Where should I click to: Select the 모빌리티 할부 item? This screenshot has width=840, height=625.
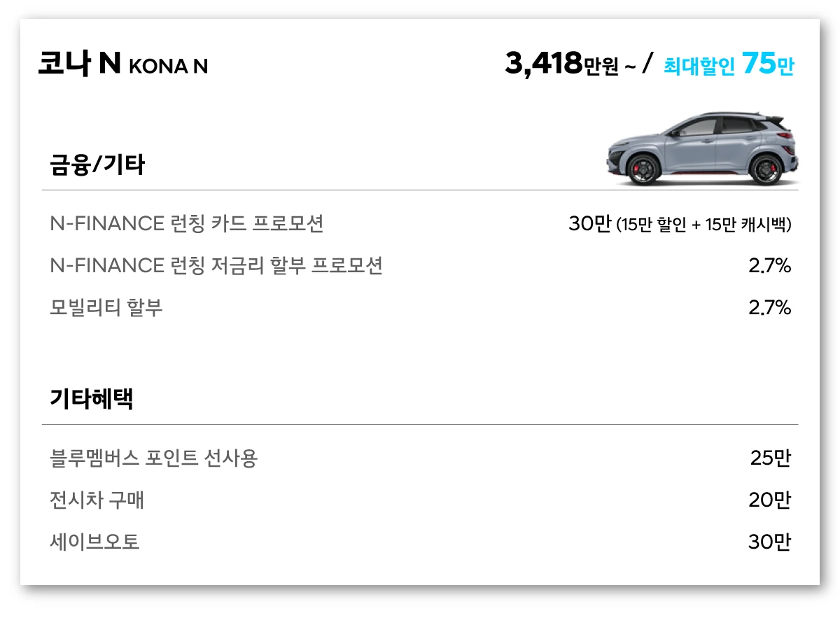[106, 308]
